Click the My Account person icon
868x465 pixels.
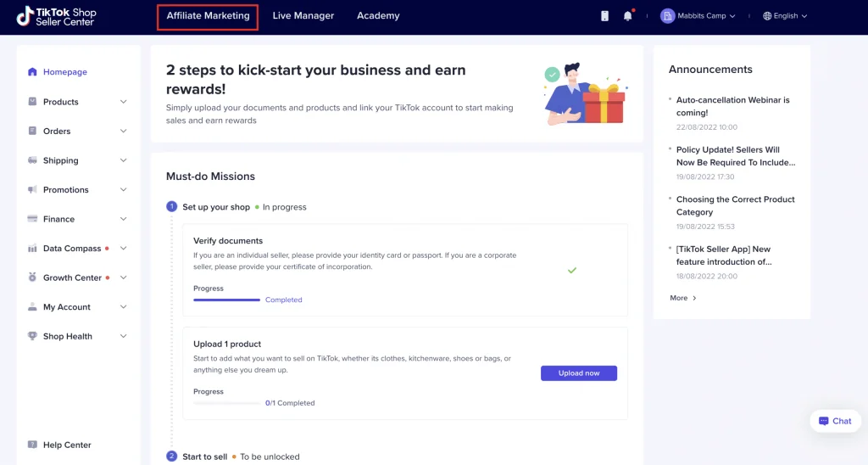[32, 306]
